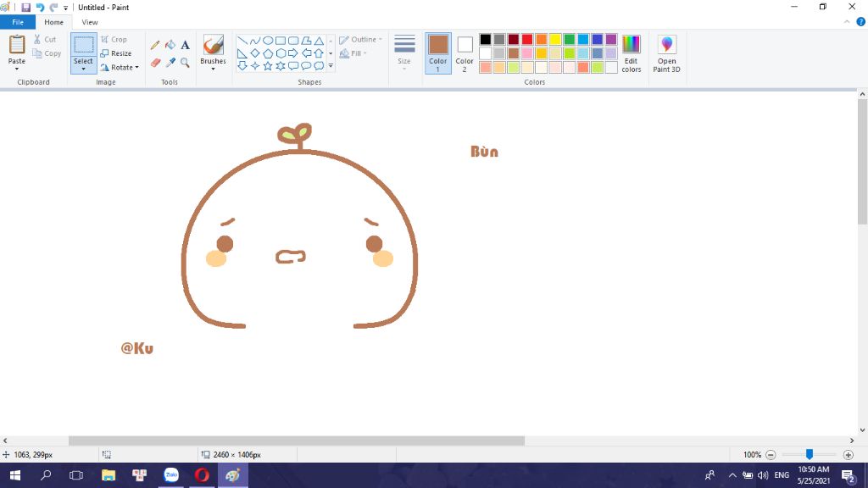Click the Undo arrow in quick access toolbar
Screen dimensions: 868x488
pyautogui.click(x=40, y=7)
